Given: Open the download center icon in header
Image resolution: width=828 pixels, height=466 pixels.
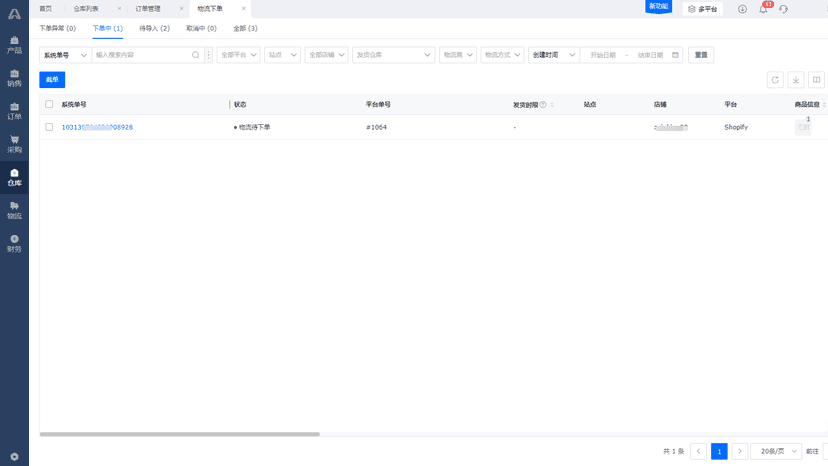Looking at the screenshot, I should (x=742, y=9).
